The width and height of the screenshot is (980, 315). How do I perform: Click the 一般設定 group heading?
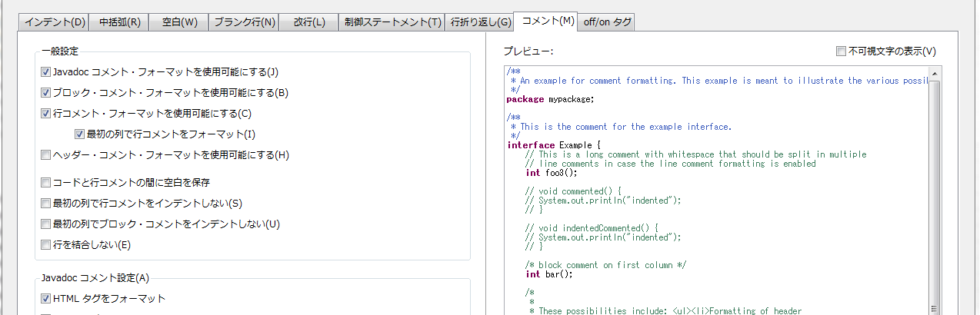click(60, 51)
